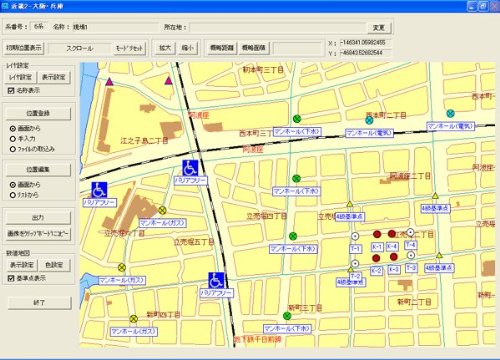The width and height of the screenshot is (500, 360).
Task: Click the barrier-free wheelchair icon at the map's left edge
Action: coord(99,190)
